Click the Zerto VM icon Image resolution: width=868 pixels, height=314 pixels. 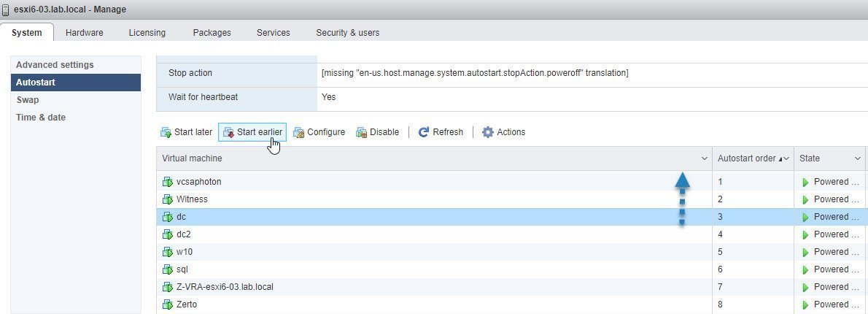pos(168,305)
